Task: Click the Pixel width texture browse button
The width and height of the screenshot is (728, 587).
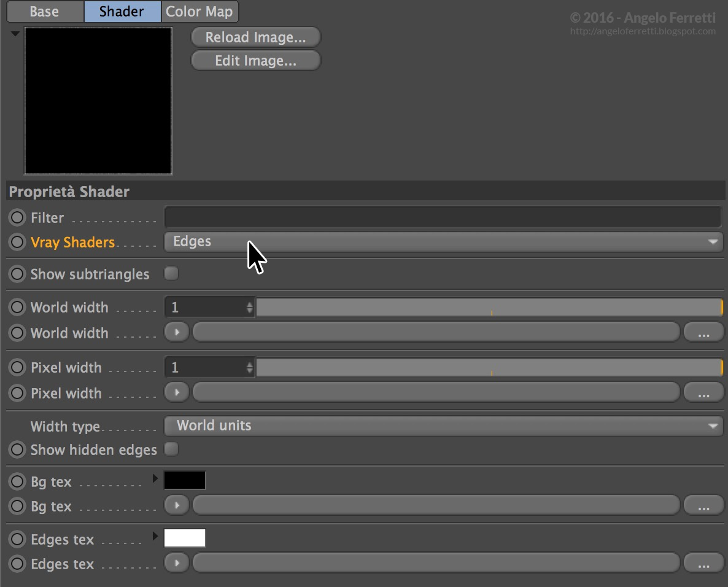Action: tap(704, 393)
